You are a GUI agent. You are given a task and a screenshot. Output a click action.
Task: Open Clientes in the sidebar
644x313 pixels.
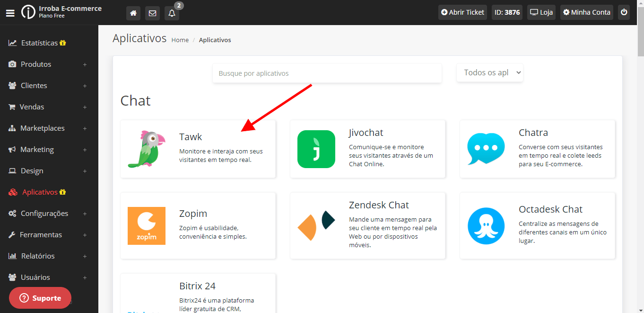[x=34, y=86]
